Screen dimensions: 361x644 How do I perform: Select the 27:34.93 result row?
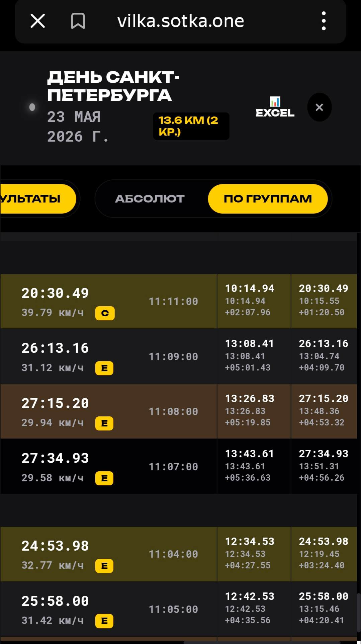click(179, 466)
